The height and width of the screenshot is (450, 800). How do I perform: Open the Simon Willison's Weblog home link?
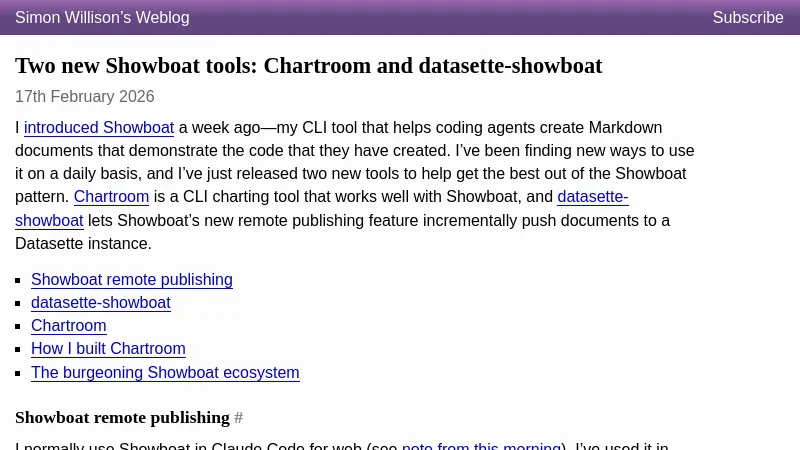point(102,18)
